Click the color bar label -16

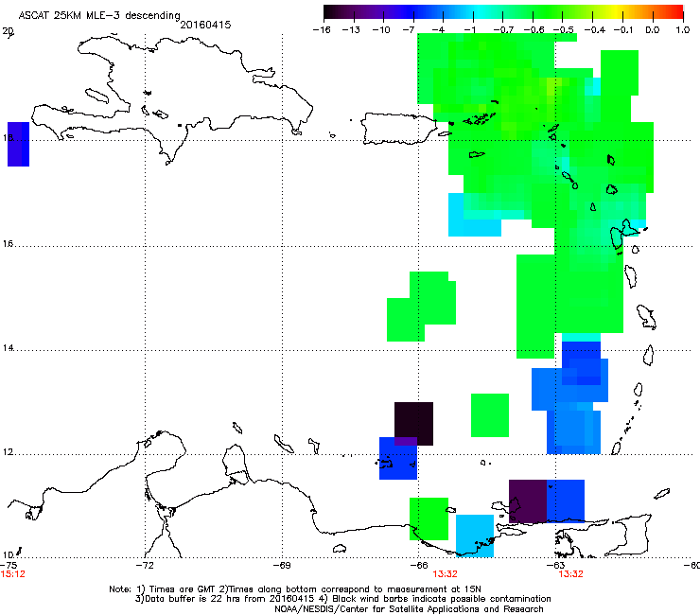[322, 30]
